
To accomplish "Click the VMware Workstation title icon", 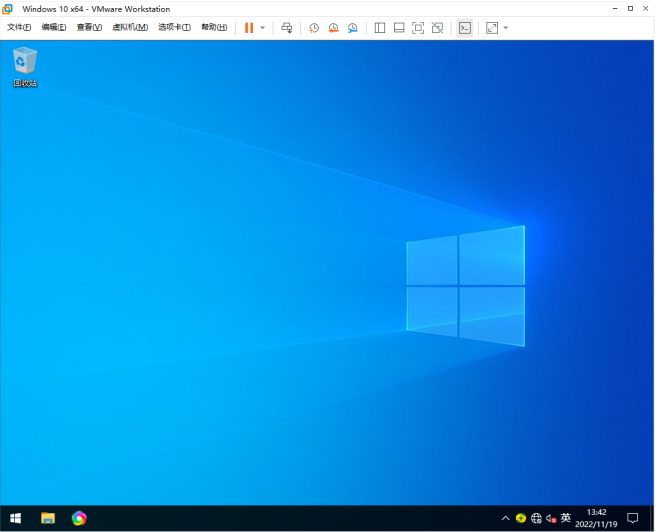I will point(8,9).
